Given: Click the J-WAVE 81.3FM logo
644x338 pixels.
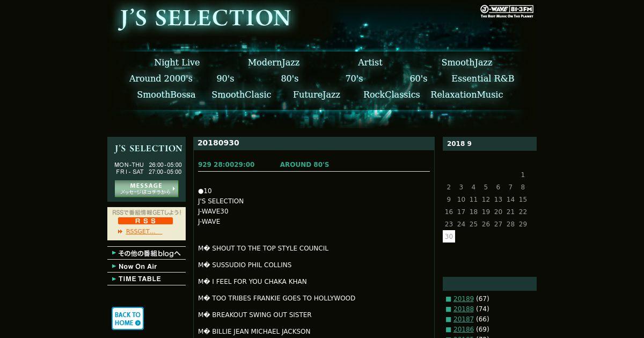Looking at the screenshot, I should (507, 11).
